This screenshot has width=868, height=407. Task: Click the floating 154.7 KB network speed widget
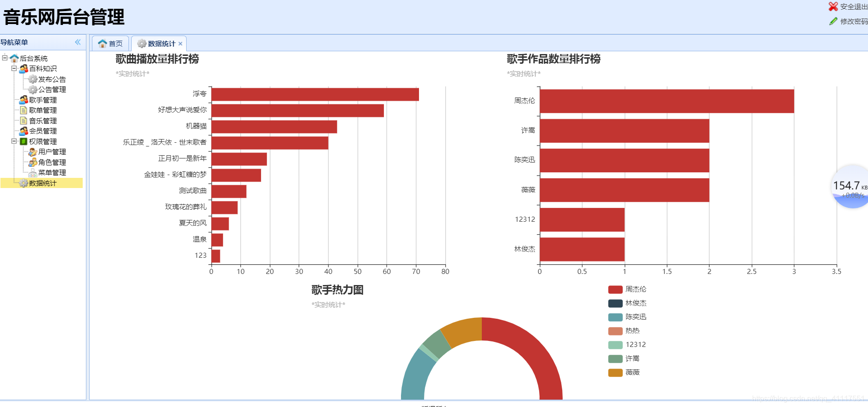coord(850,187)
